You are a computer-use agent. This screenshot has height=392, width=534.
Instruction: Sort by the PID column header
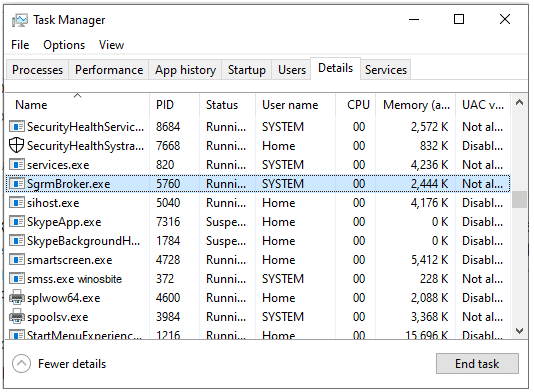point(174,105)
